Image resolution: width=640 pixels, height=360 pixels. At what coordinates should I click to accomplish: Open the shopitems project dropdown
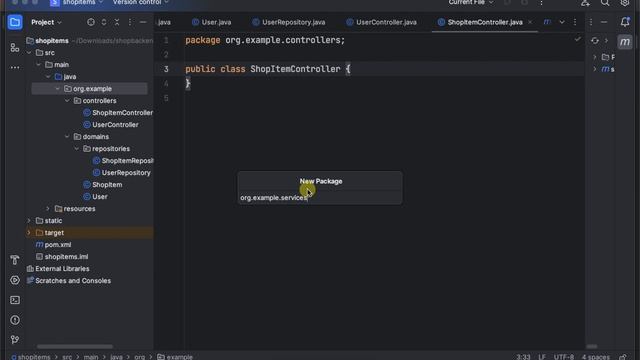click(x=77, y=3)
